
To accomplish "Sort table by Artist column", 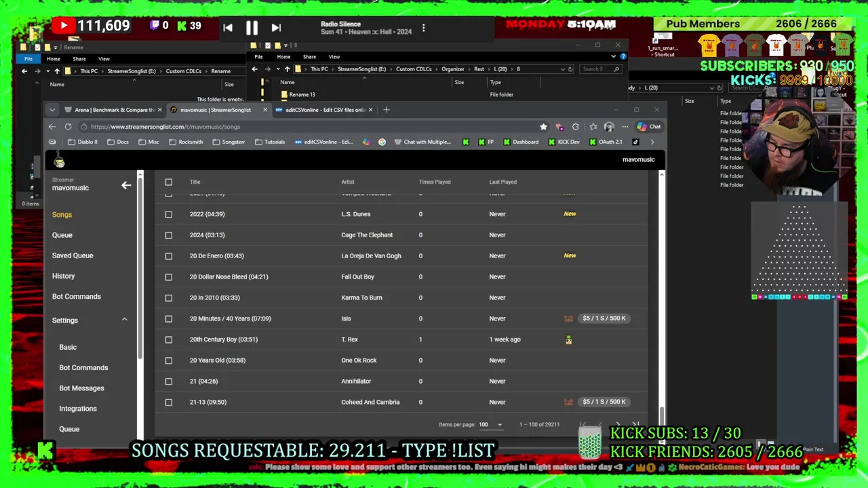I will 348,182.
